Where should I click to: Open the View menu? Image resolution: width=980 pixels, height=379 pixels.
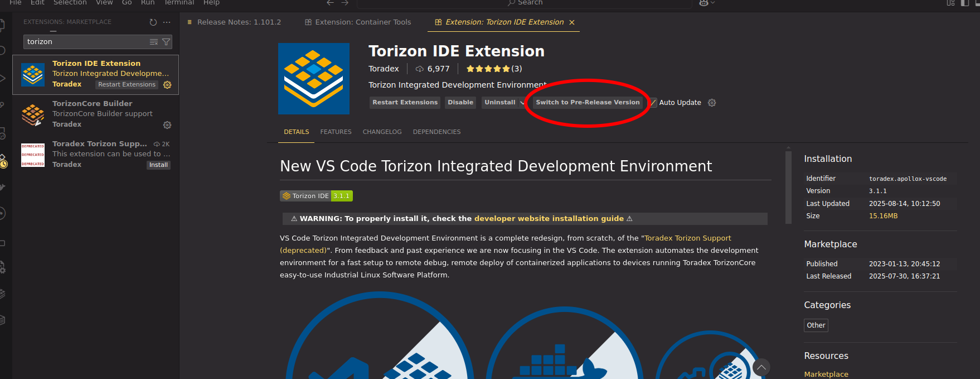point(104,3)
